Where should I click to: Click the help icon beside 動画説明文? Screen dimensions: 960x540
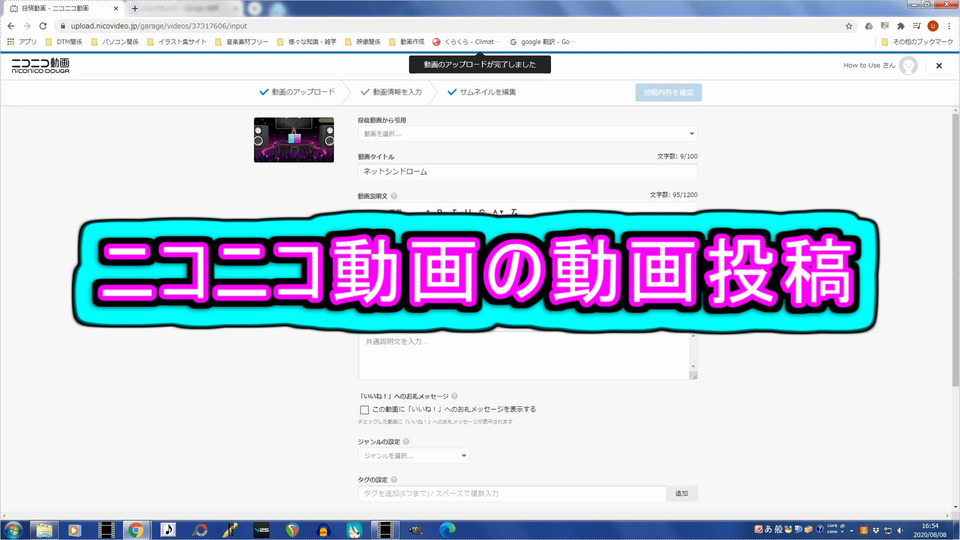click(394, 196)
